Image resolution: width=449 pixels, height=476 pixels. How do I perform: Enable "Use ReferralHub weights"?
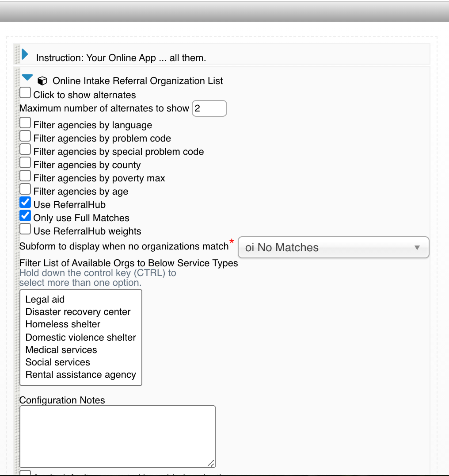point(25,228)
